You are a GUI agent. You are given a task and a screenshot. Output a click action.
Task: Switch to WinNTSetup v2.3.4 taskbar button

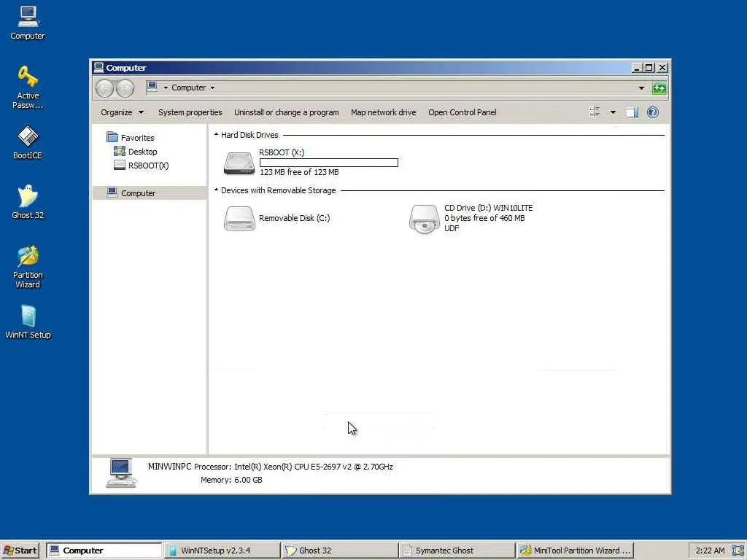[x=222, y=551]
